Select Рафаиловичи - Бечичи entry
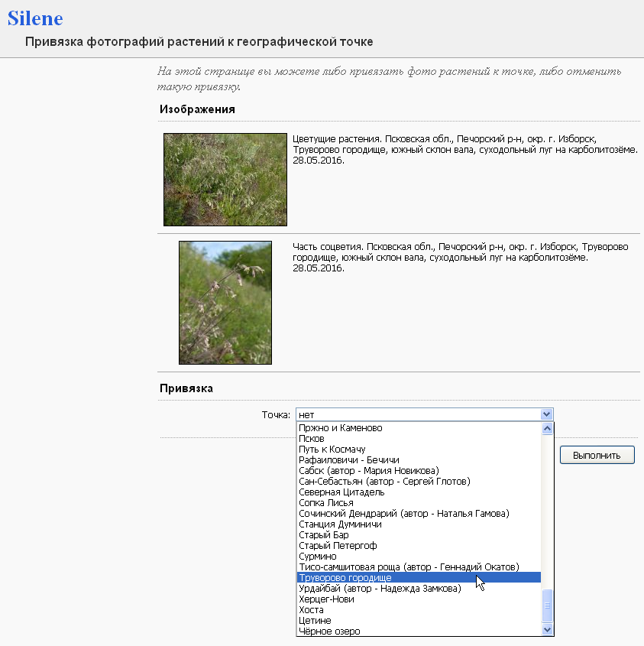This screenshot has height=646, width=644. coord(349,460)
